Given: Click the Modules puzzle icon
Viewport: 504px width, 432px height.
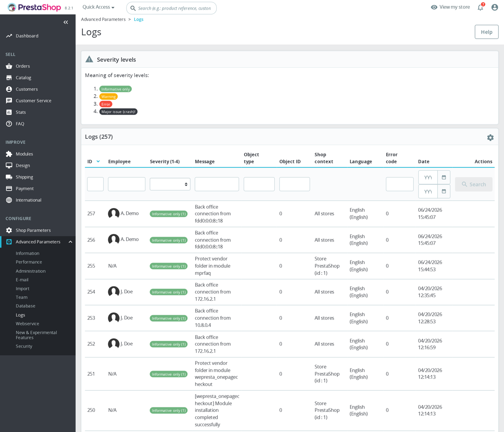Looking at the screenshot, I should click(x=9, y=154).
